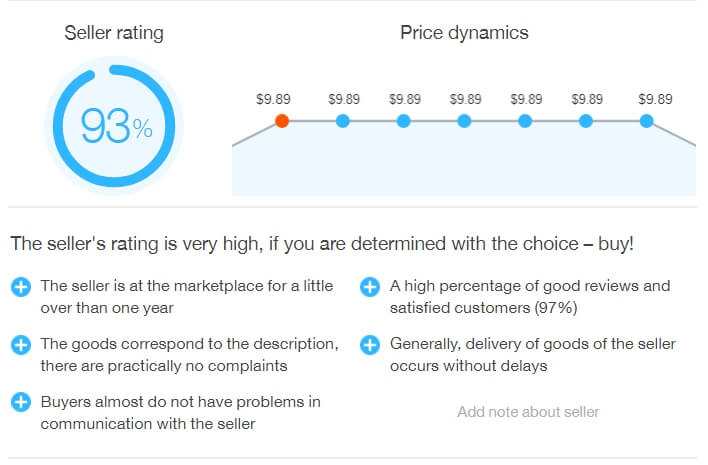Click plus icon beside delivery without delays
Image resolution: width=708 pixels, height=465 pixels.
click(x=370, y=345)
